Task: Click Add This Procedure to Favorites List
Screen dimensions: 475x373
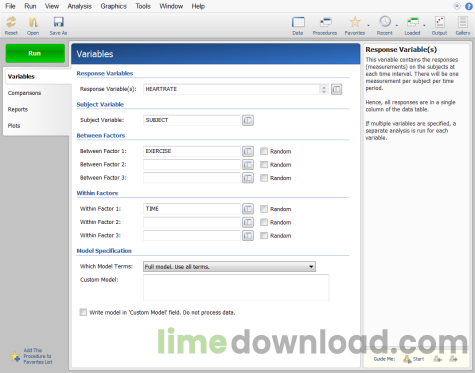Action: [31, 356]
